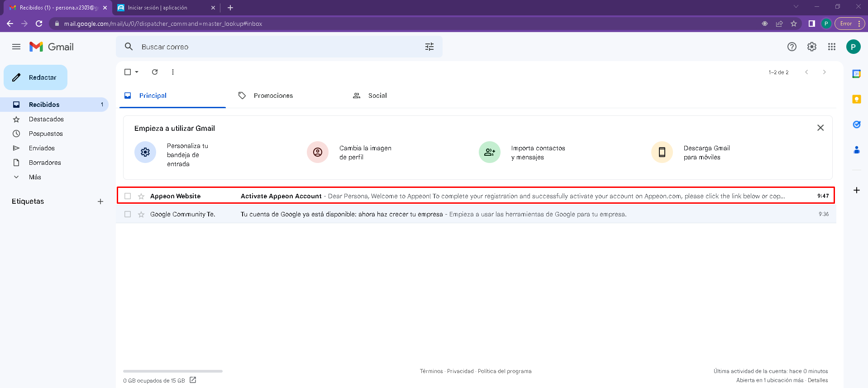Open search filter options icon

pos(429,47)
